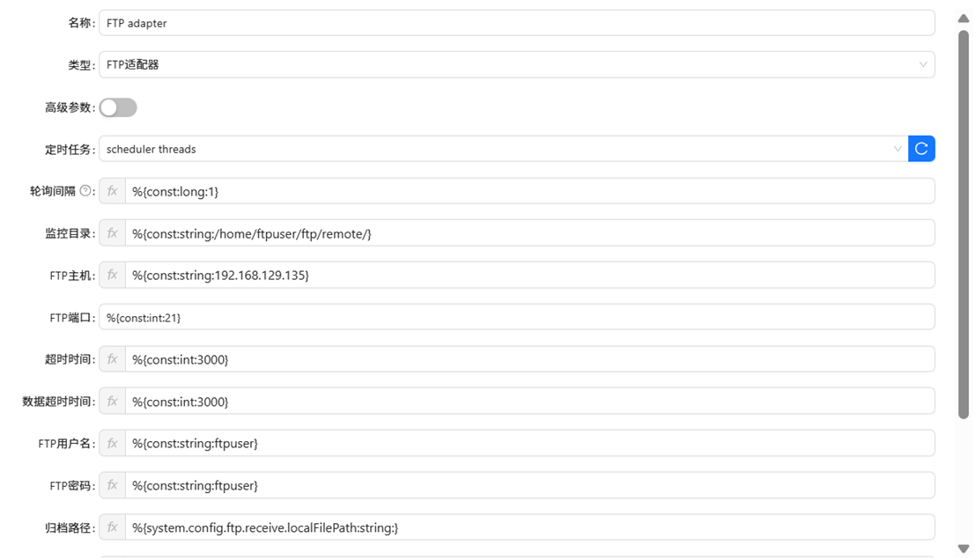Open the 类型 FTP适配器 dropdown

[516, 64]
